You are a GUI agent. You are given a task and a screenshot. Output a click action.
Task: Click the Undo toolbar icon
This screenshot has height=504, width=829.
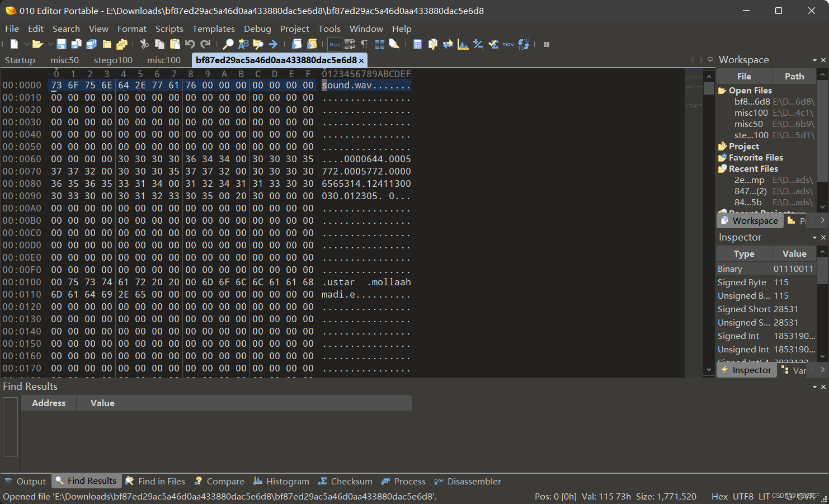[x=190, y=44]
